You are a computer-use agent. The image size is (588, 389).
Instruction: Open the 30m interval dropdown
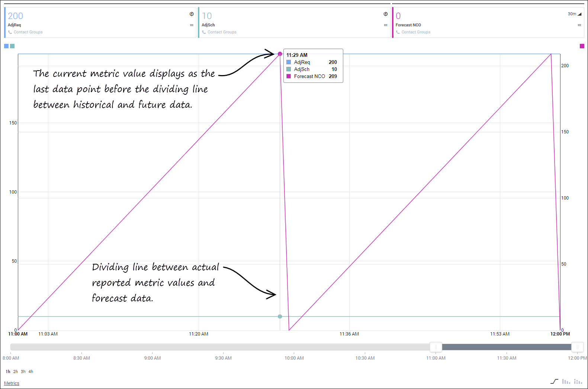point(575,14)
